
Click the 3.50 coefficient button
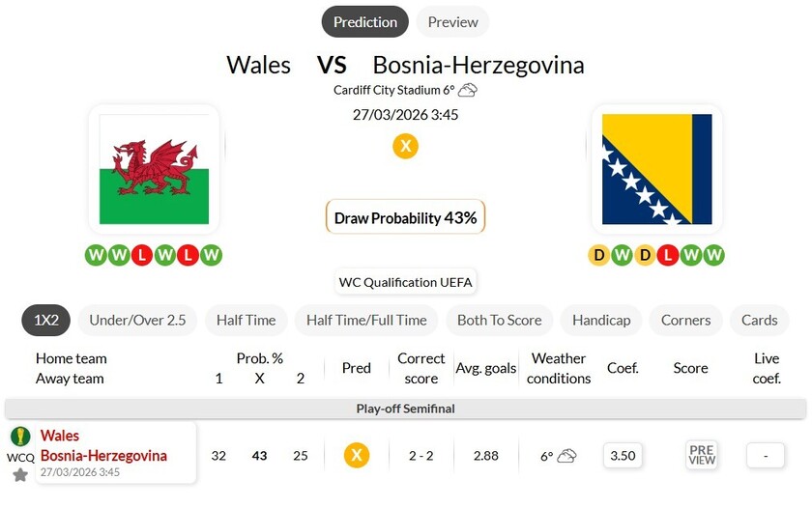[623, 455]
